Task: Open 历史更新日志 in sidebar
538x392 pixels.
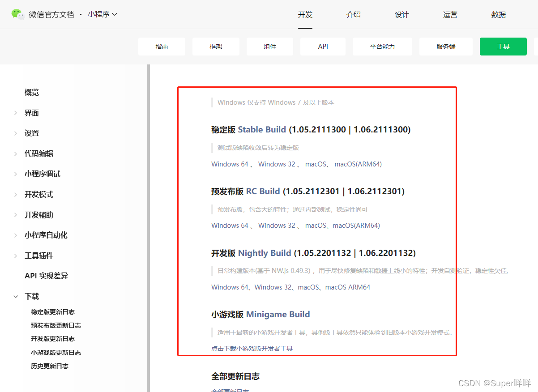Action: coord(50,366)
